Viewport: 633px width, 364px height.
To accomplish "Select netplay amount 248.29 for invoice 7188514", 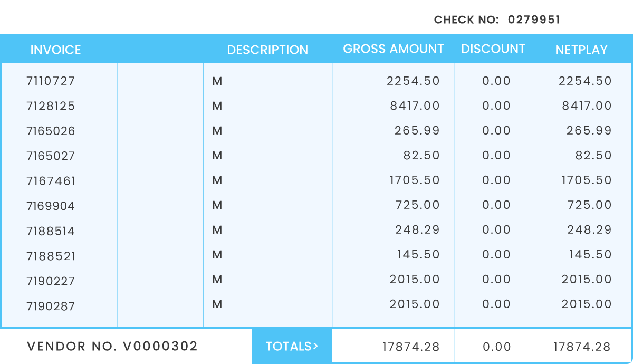I will (589, 230).
